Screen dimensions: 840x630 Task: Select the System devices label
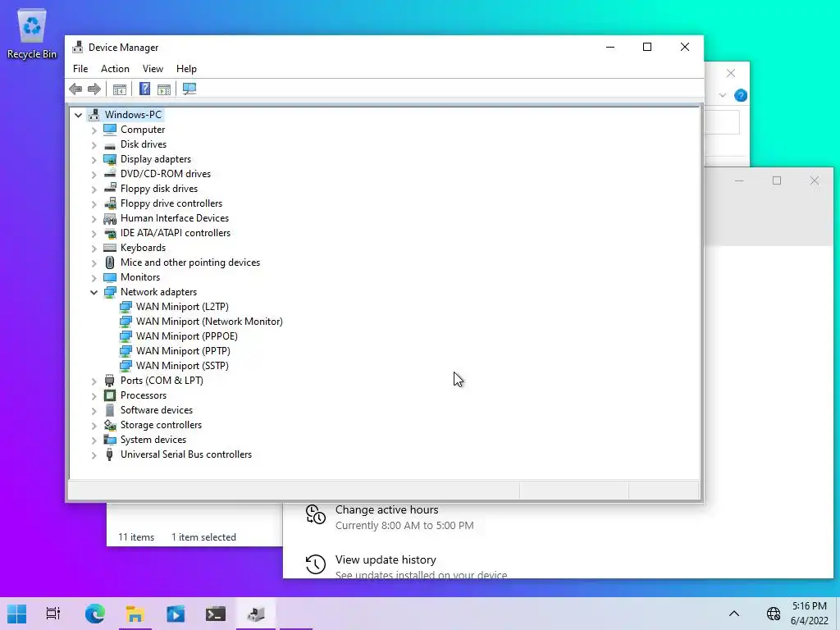point(153,440)
